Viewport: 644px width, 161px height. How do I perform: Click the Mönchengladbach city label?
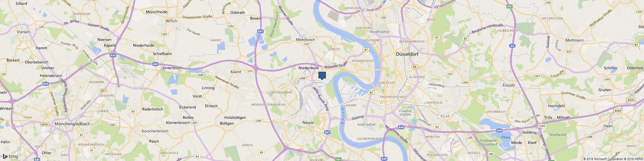point(72,124)
